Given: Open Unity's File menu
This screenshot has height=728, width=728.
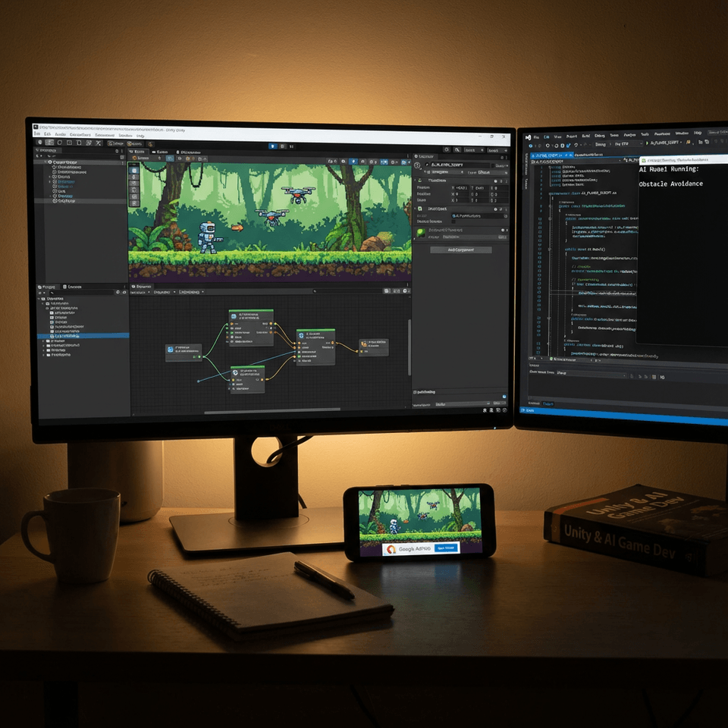Looking at the screenshot, I should tap(37, 133).
